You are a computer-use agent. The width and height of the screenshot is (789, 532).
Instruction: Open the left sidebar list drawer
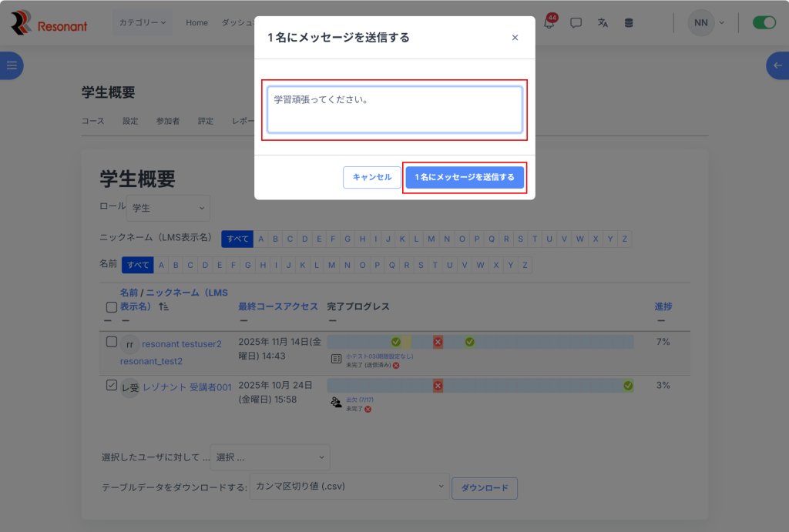[11, 65]
